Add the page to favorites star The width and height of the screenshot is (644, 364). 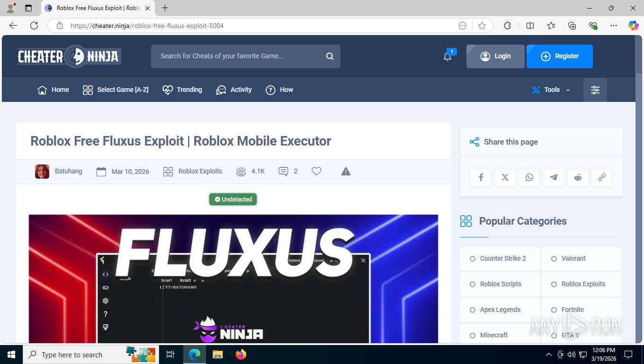tap(482, 26)
